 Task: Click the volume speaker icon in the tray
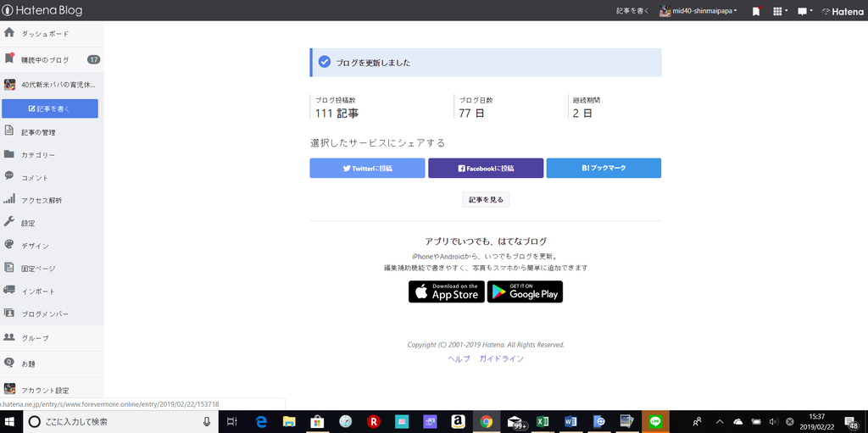click(773, 422)
